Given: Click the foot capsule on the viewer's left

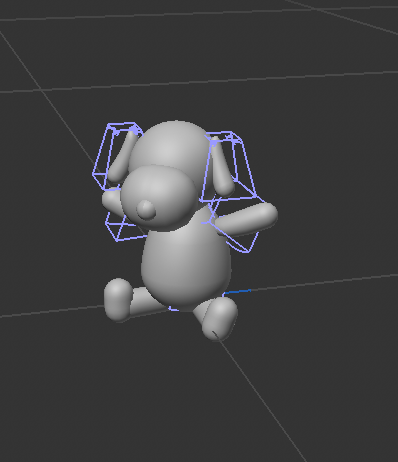Looking at the screenshot, I should pos(117,300).
